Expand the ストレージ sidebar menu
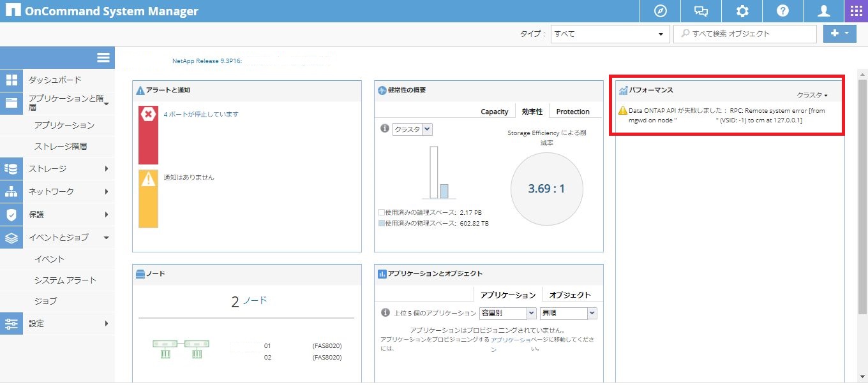This screenshot has width=868, height=385. coord(57,169)
